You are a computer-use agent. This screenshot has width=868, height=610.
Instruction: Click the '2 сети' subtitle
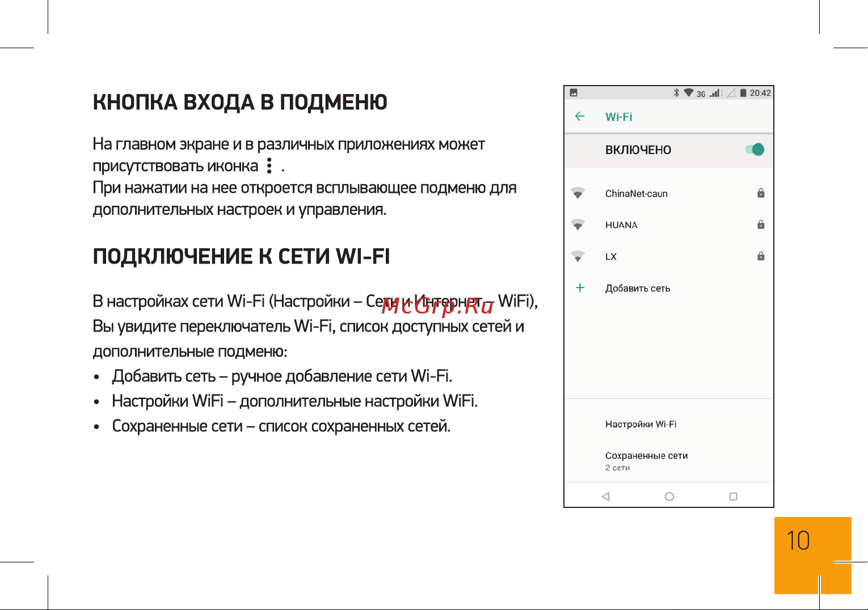pyautogui.click(x=617, y=468)
